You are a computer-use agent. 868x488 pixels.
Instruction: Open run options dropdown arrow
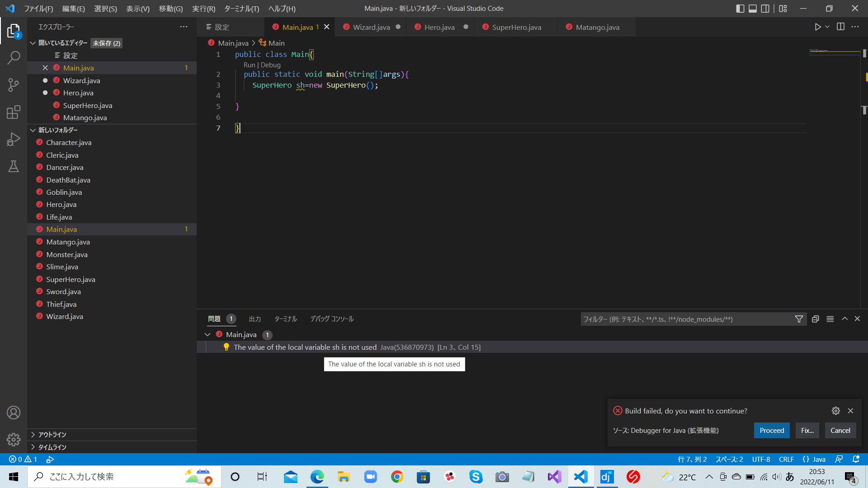click(827, 27)
